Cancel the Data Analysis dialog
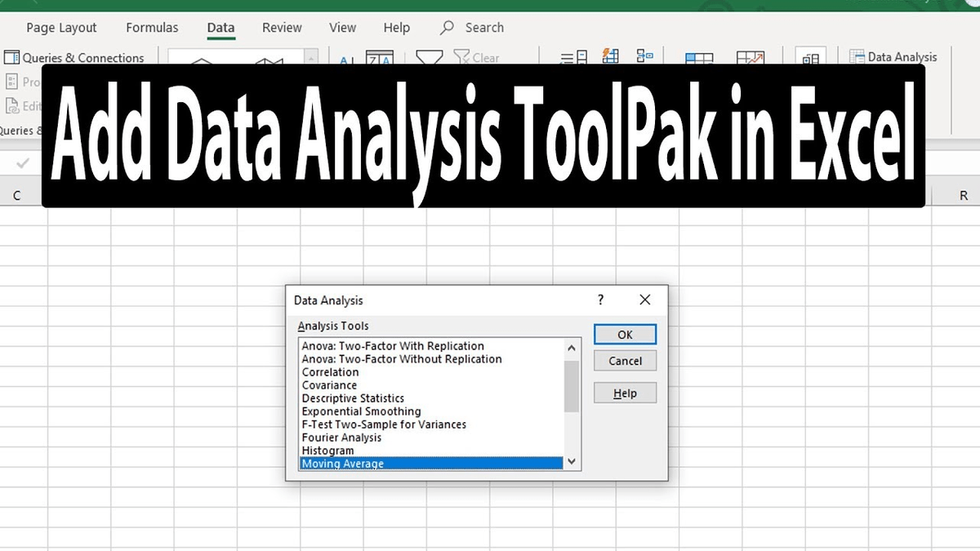 tap(624, 360)
